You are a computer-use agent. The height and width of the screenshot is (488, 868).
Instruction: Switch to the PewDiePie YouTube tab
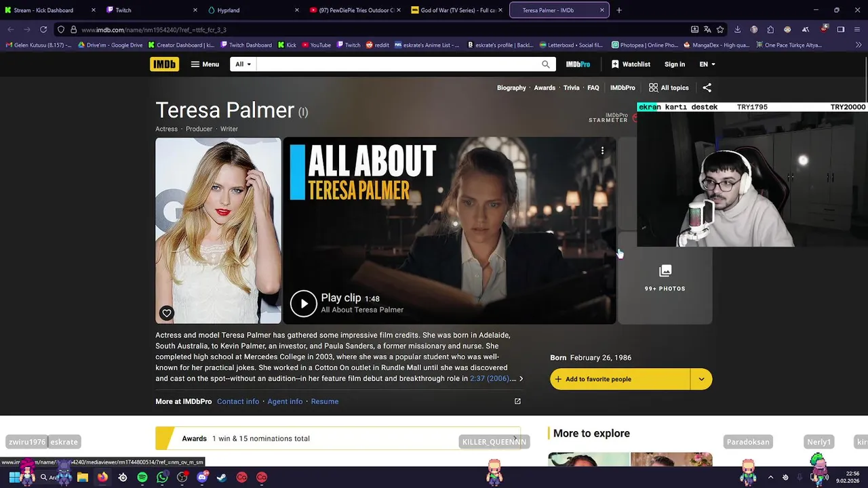tap(355, 10)
